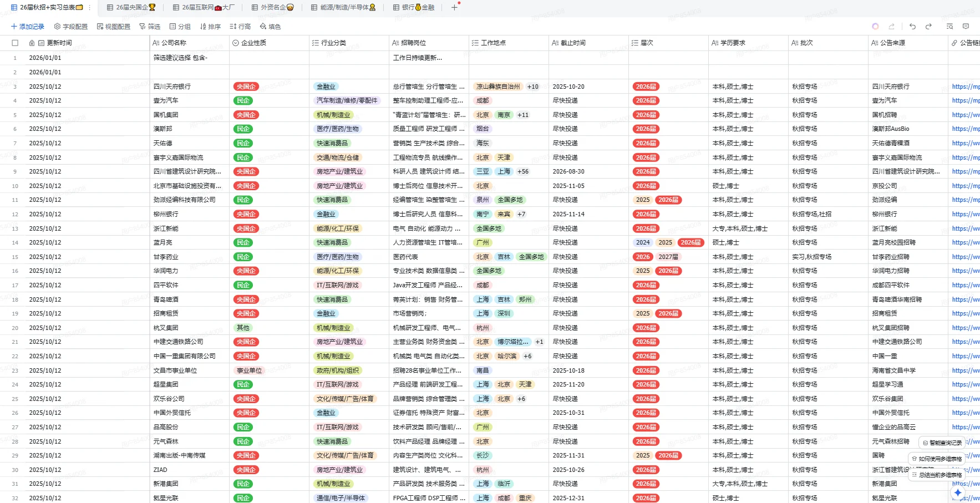
Task: Click the multi-select icon of 行业分类 header
Action: 316,43
